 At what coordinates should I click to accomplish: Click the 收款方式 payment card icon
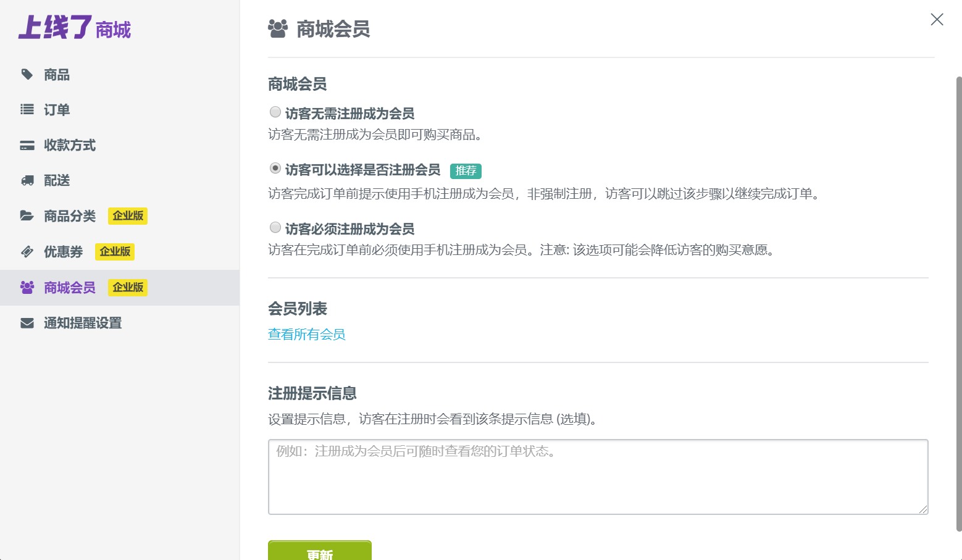27,144
